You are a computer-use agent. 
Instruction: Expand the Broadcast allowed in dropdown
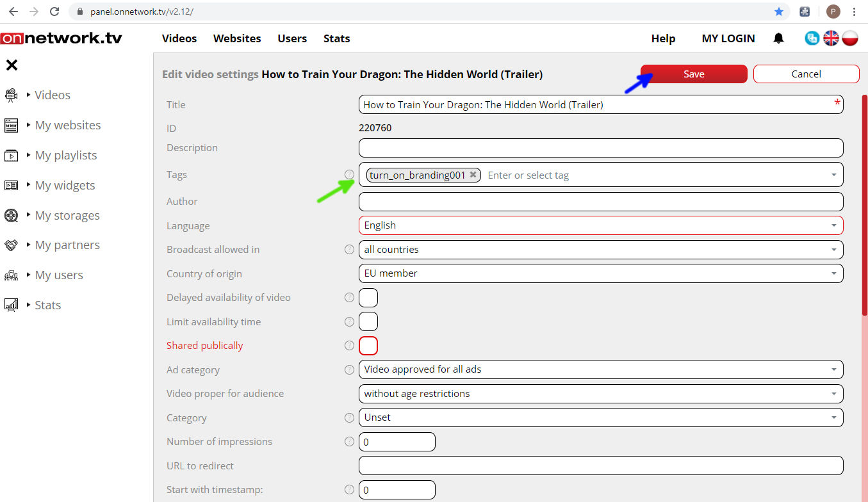click(x=600, y=250)
